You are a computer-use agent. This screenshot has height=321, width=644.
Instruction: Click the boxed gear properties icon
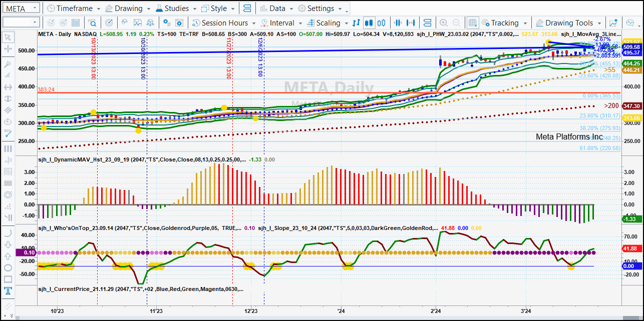coord(180,22)
